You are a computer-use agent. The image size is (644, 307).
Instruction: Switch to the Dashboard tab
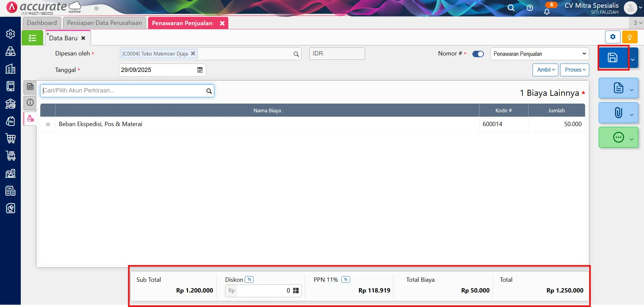42,23
